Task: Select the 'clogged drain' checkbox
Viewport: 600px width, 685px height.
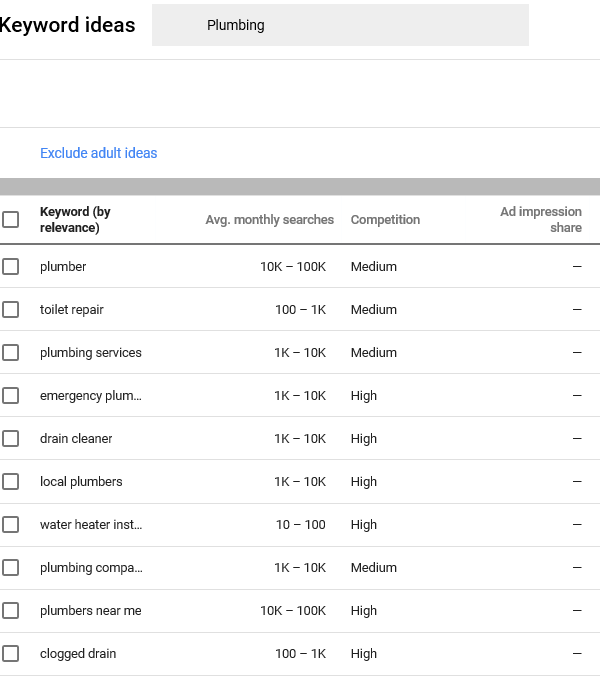Action: (x=10, y=654)
